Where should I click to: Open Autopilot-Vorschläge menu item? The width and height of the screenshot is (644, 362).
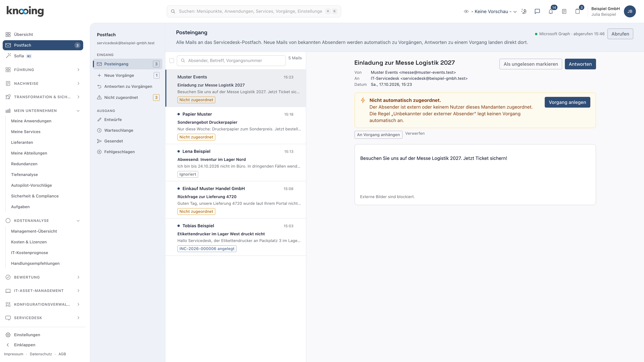pos(32,185)
